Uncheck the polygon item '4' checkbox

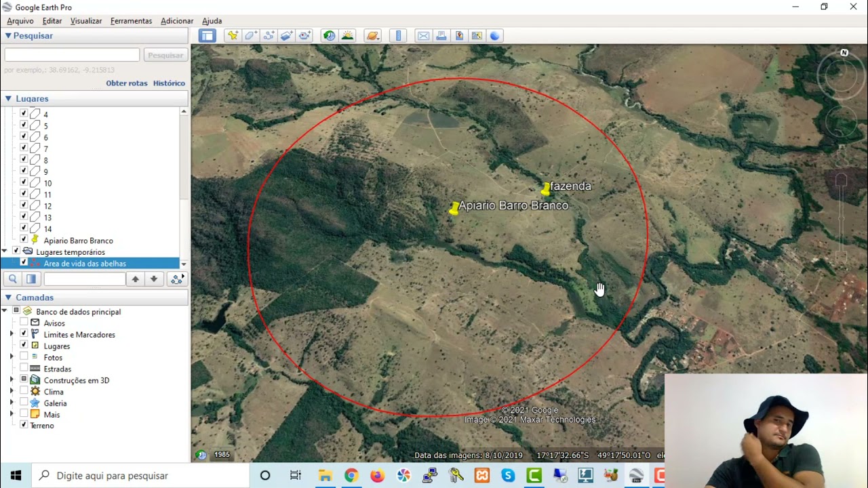24,114
